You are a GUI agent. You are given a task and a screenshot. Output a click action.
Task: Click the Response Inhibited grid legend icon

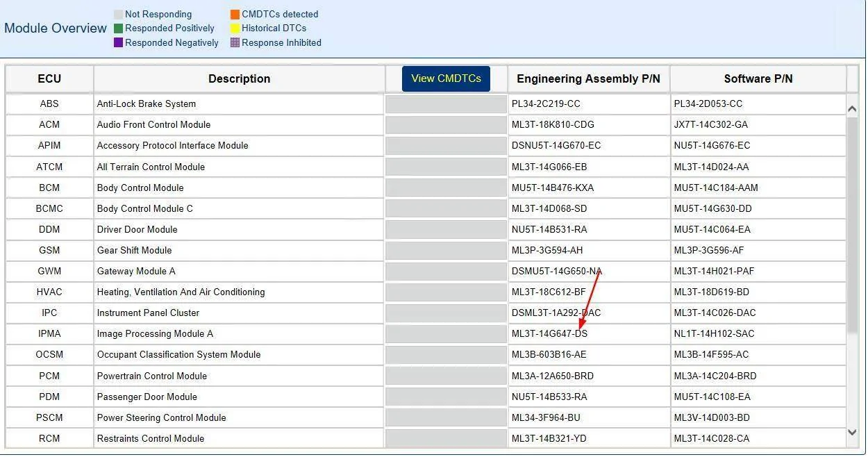[235, 42]
